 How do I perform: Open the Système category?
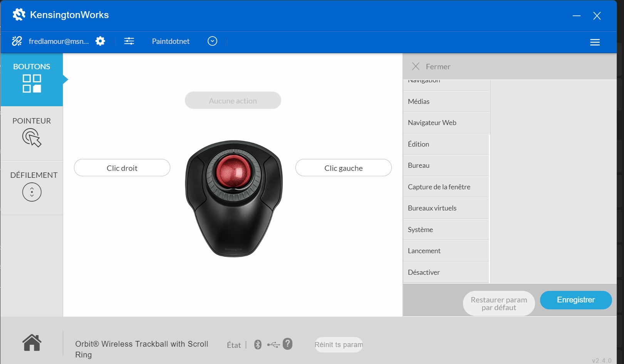coord(446,230)
